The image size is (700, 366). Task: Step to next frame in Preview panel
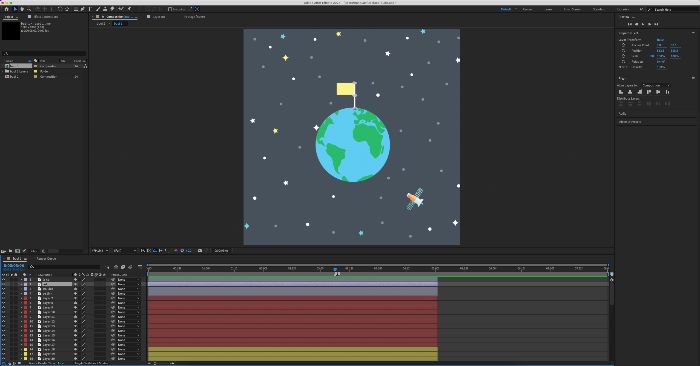click(650, 24)
